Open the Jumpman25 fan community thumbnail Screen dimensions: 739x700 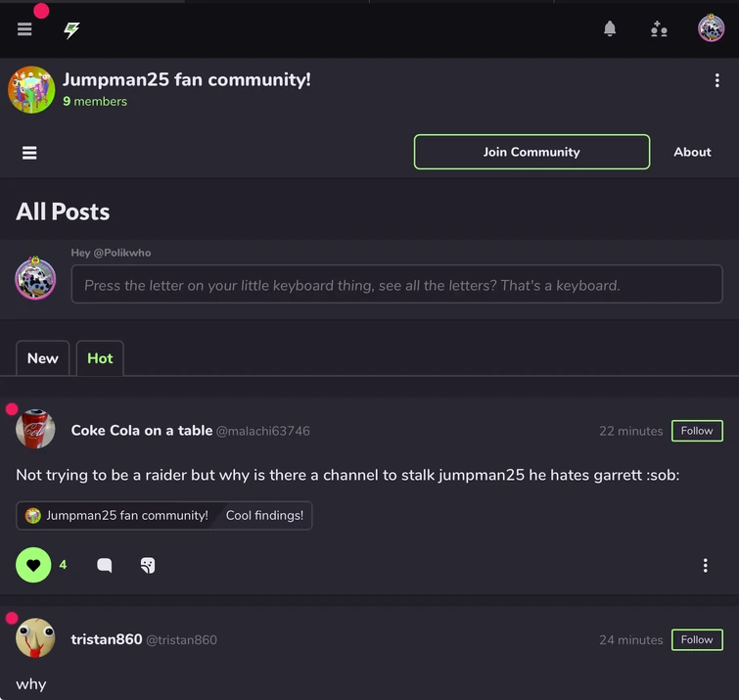31,90
